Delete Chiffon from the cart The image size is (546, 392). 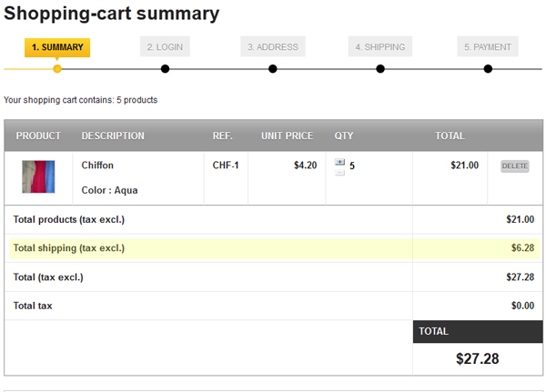pos(514,166)
